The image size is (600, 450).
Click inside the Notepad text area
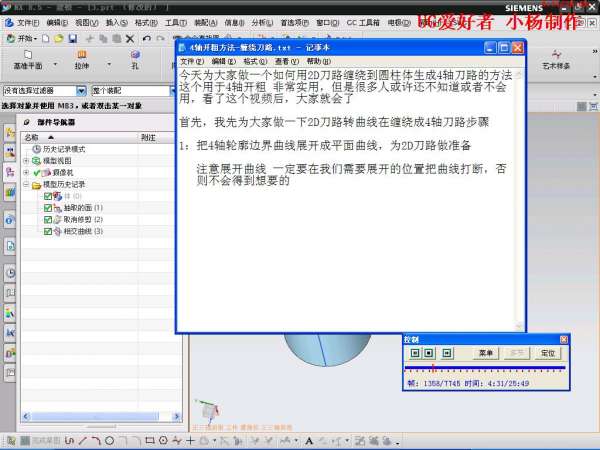pyautogui.click(x=346, y=201)
